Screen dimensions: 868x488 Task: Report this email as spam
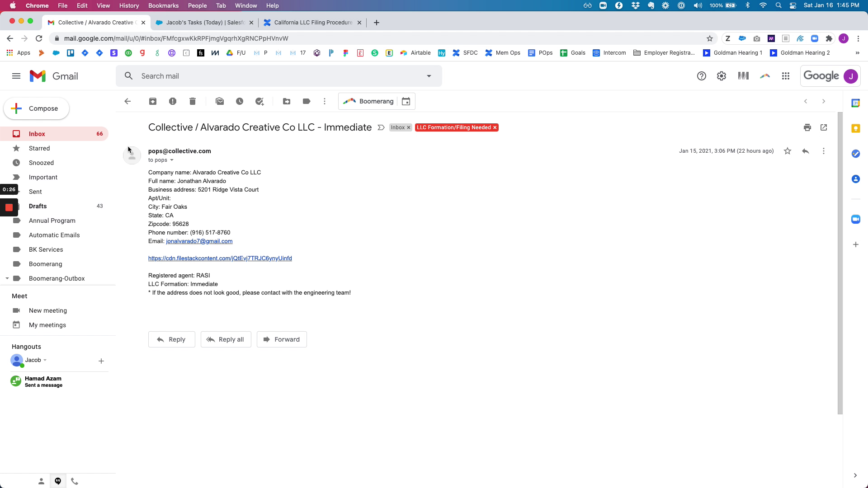tap(173, 101)
